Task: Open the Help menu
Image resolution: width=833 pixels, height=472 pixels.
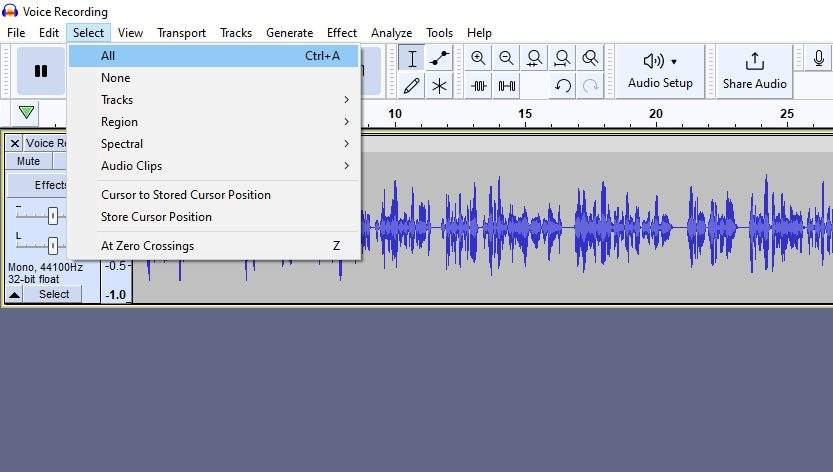Action: pos(479,33)
